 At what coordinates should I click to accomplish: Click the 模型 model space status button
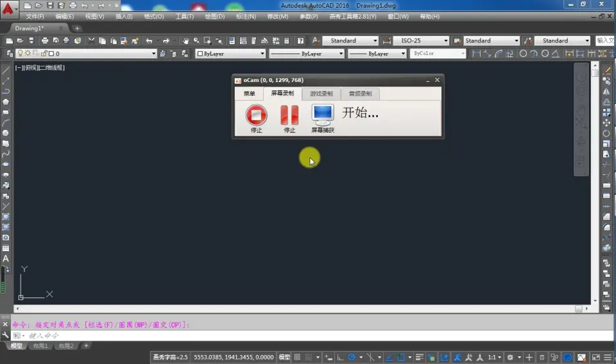[x=284, y=358]
